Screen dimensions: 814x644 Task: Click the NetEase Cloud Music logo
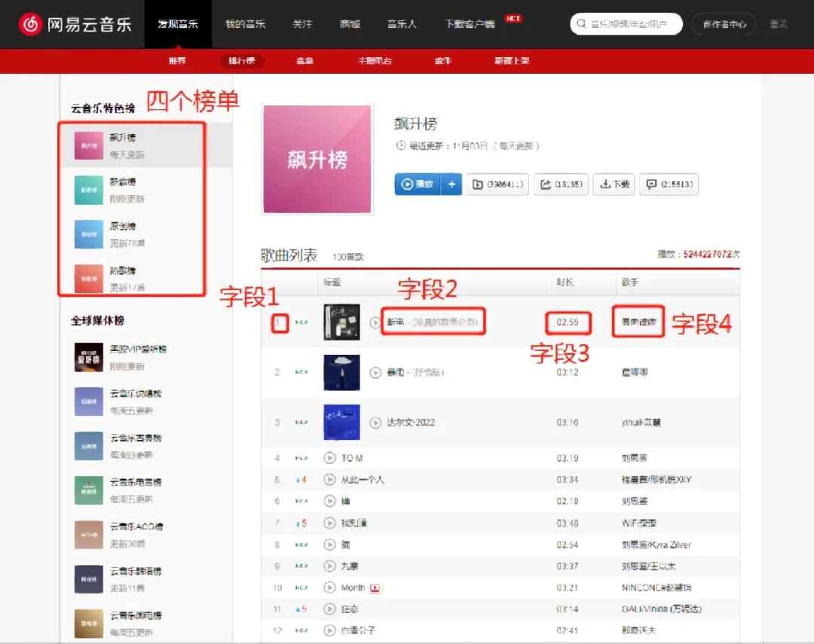tap(75, 24)
